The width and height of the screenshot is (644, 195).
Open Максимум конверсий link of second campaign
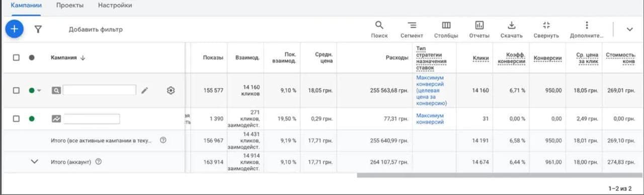(430, 119)
